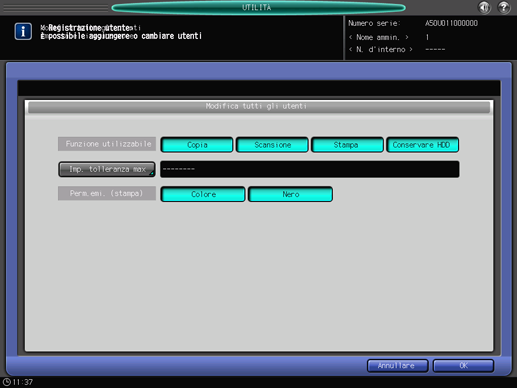Toggle the Scansione function button
Viewport: 517px width, 388px height.
click(x=272, y=145)
